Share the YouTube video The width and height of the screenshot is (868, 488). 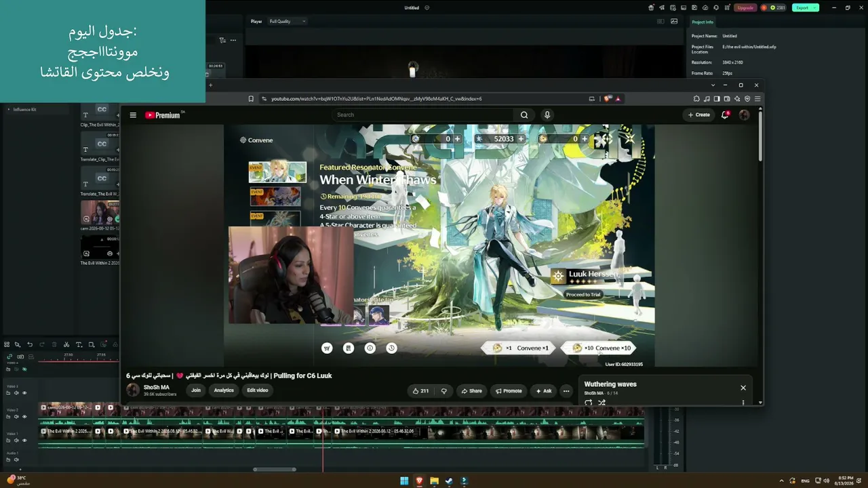(471, 390)
